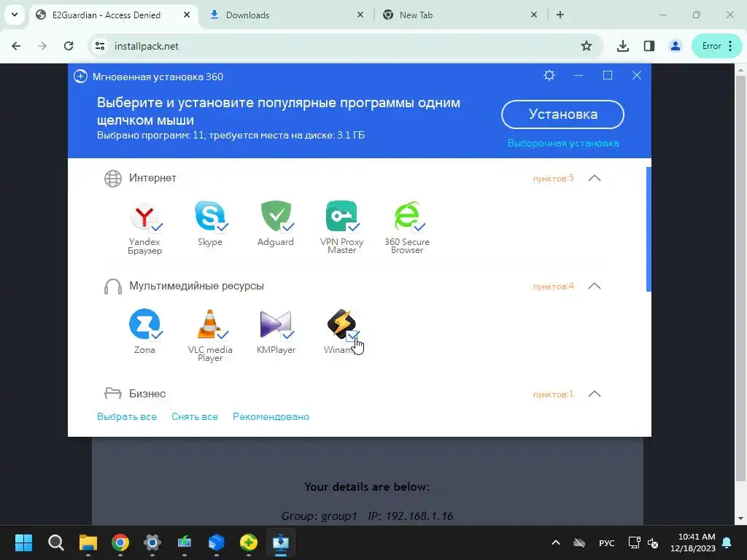The image size is (747, 560).
Task: Select the VPN Proxy Master icon
Action: (x=341, y=216)
